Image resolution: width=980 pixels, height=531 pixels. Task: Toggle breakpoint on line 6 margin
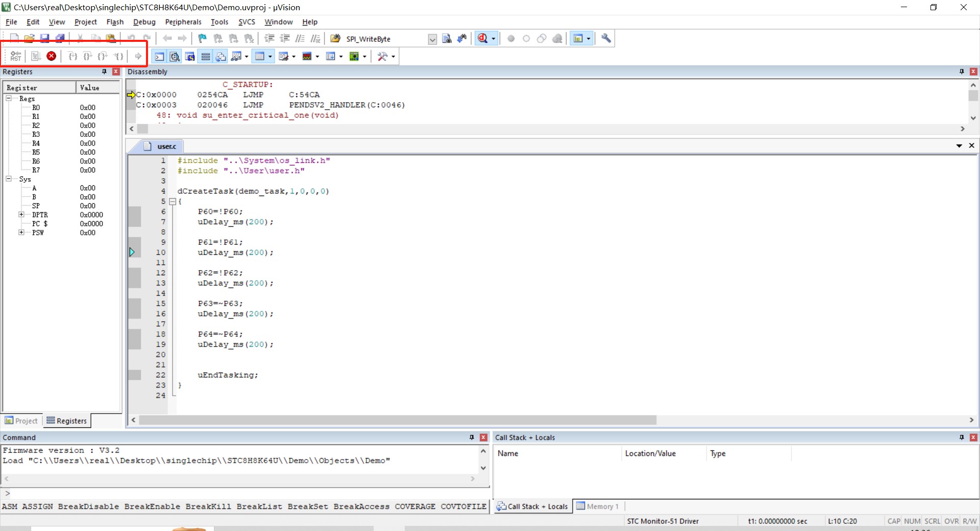(135, 211)
